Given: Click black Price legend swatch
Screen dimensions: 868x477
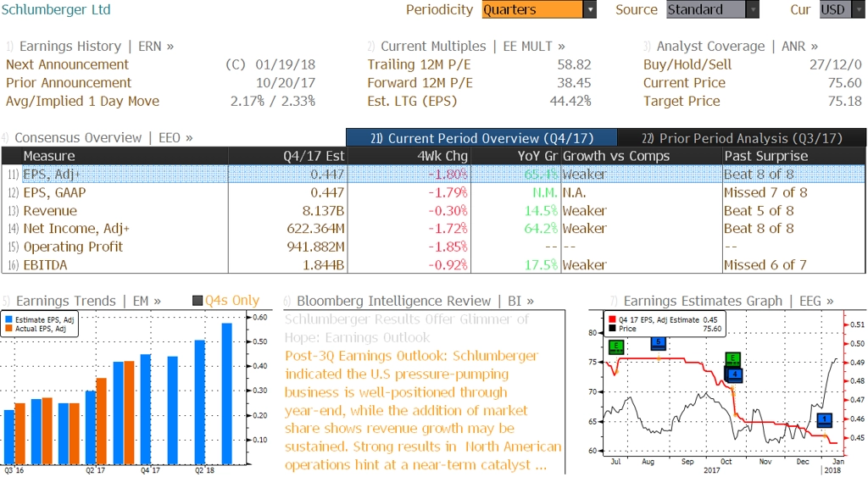Looking at the screenshot, I should click(612, 328).
